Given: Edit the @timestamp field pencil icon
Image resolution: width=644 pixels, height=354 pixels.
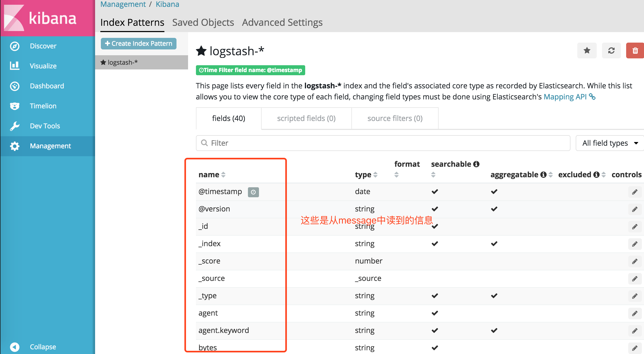Looking at the screenshot, I should tap(635, 192).
